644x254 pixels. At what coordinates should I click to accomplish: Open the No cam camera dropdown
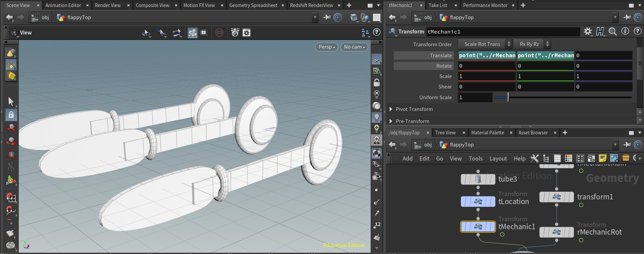354,47
